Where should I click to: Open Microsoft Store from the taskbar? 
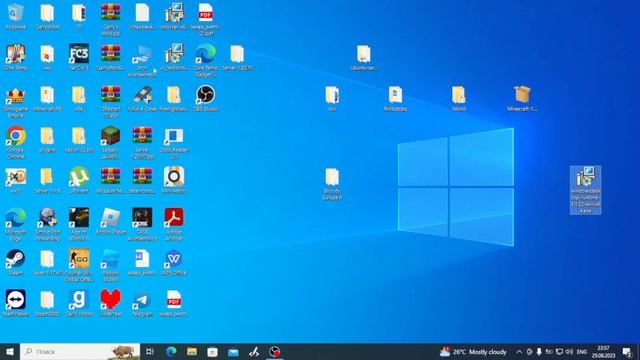pos(212,352)
